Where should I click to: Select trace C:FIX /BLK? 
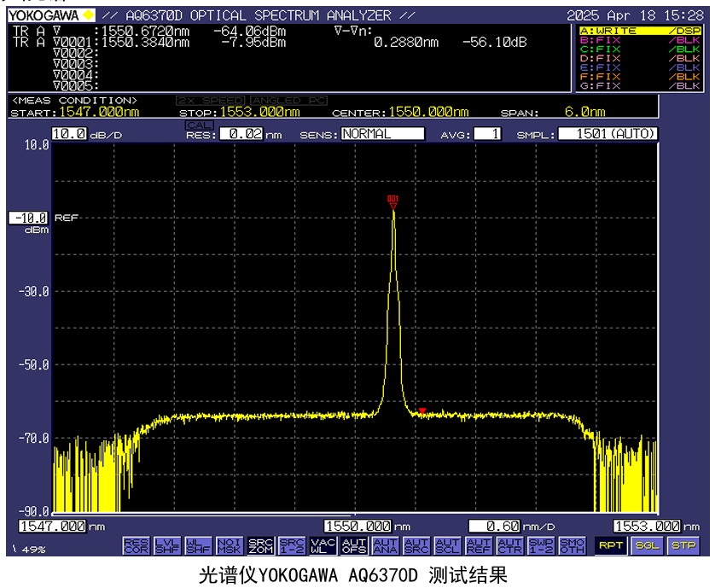[x=640, y=49]
